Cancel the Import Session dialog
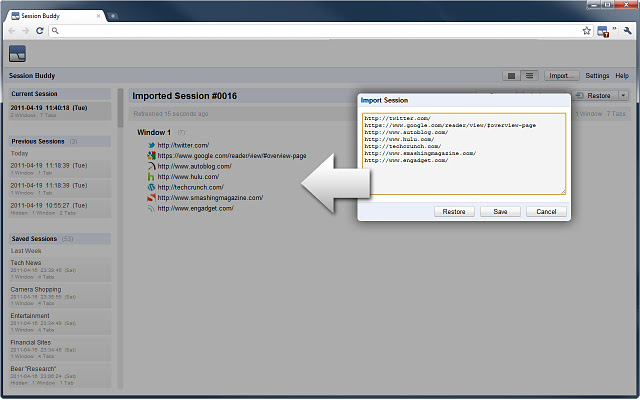The image size is (640, 400). coord(546,211)
